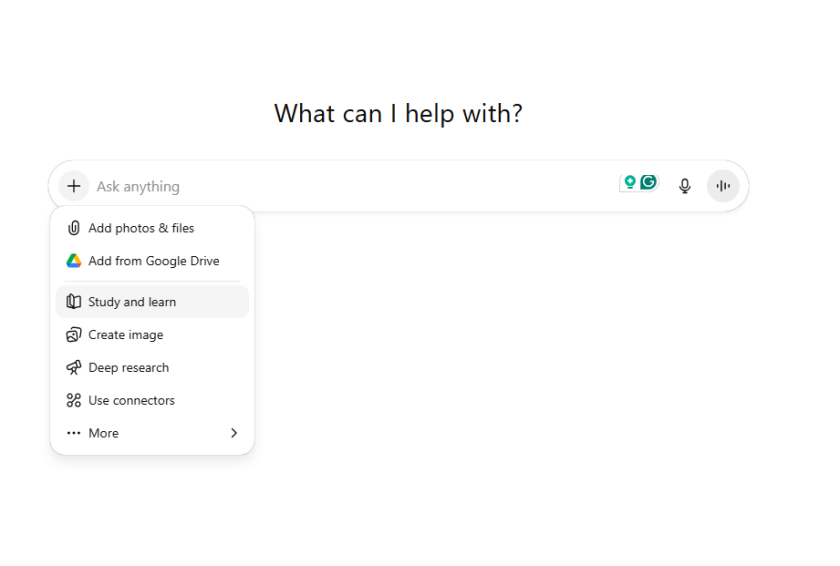Select the "Deep research" menu label
Screen dimensions: 840x566
coord(128,368)
